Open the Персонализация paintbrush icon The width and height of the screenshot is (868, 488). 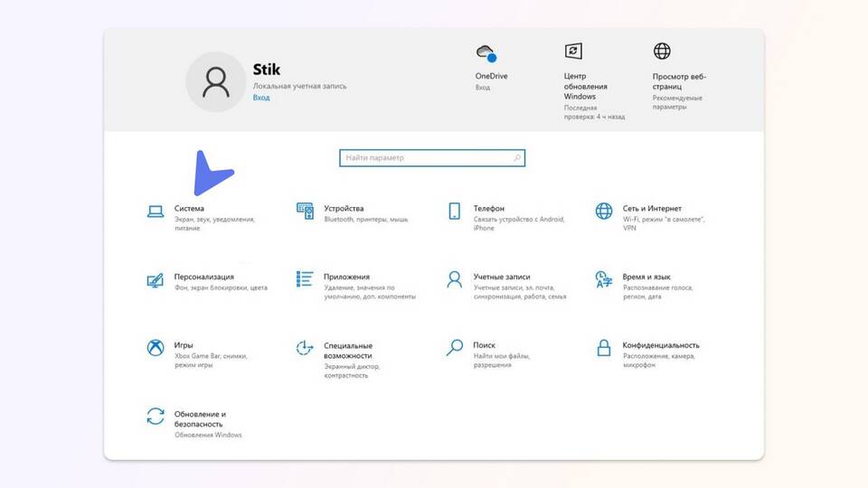pos(156,280)
